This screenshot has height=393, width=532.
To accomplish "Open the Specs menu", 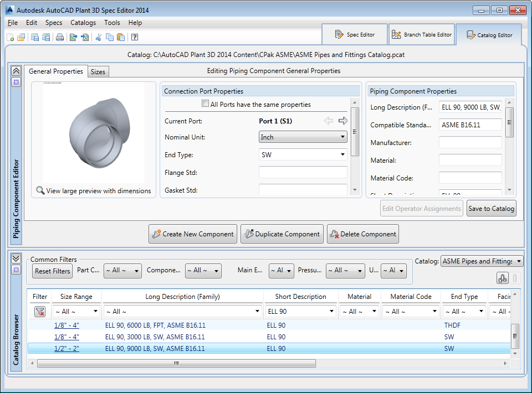I will point(54,23).
